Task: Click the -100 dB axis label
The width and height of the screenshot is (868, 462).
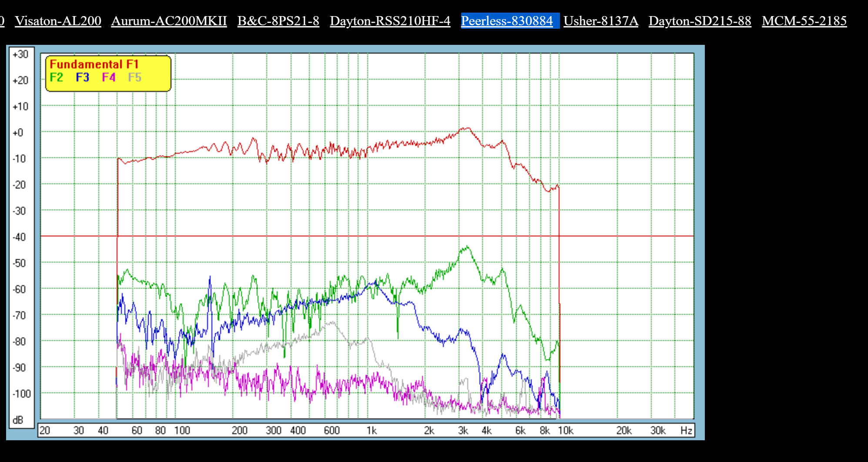Action: pyautogui.click(x=21, y=394)
